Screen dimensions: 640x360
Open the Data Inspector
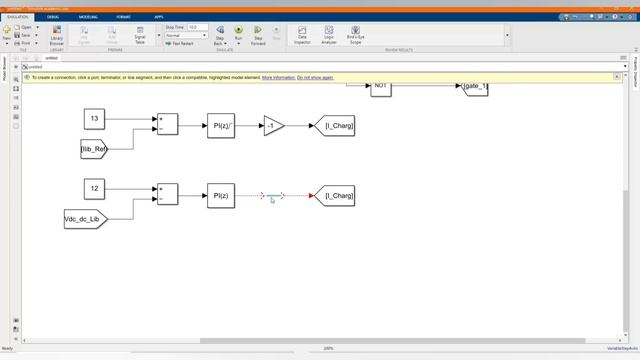click(x=302, y=35)
